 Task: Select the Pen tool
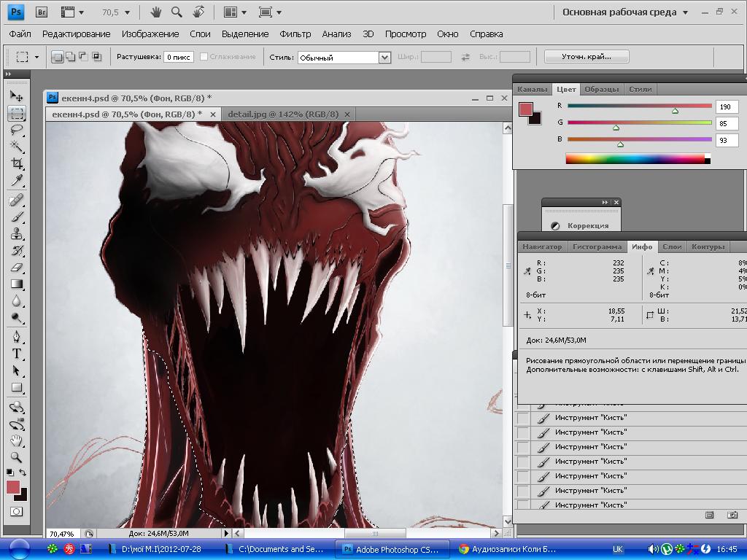pos(17,337)
